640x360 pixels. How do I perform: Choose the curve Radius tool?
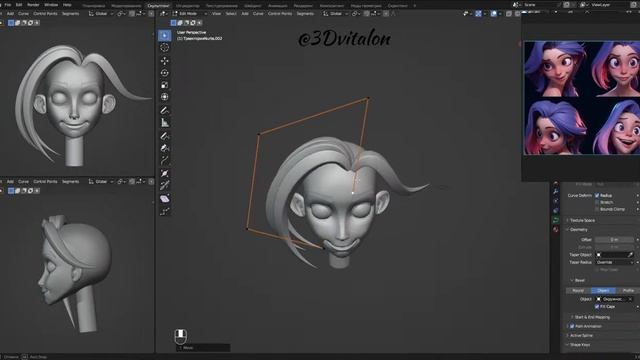click(x=164, y=173)
